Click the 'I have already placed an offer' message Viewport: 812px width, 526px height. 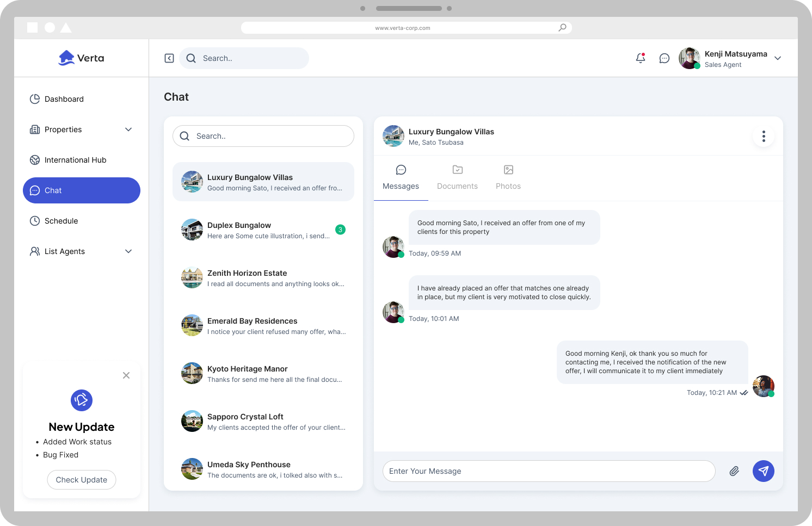point(505,293)
